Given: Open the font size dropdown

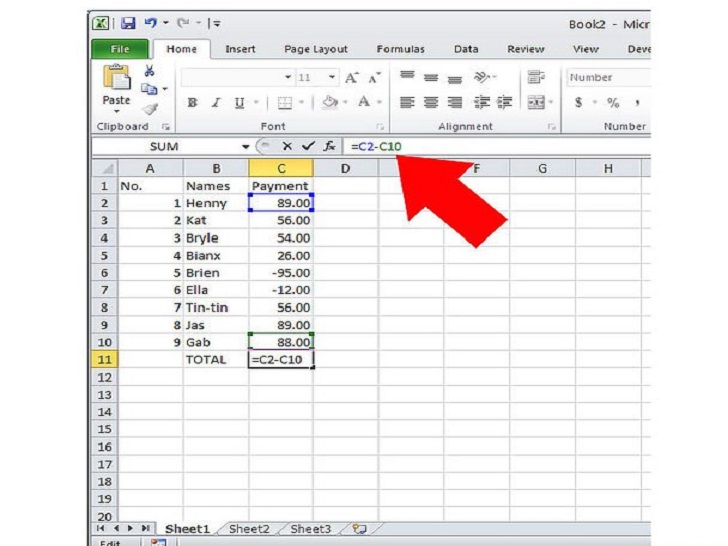Looking at the screenshot, I should 332,77.
